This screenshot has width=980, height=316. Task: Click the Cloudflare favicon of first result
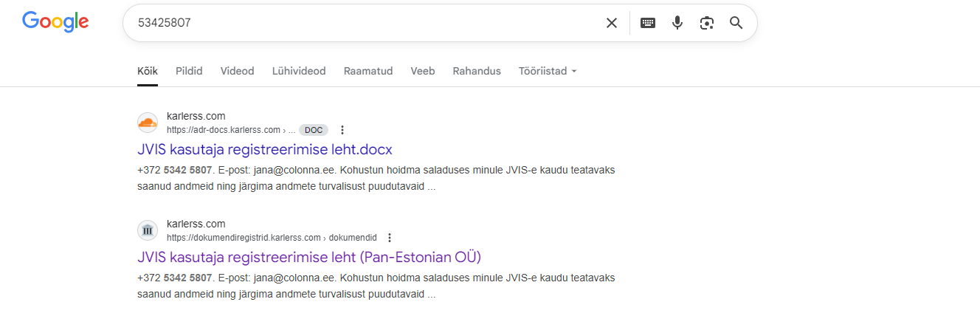point(148,123)
